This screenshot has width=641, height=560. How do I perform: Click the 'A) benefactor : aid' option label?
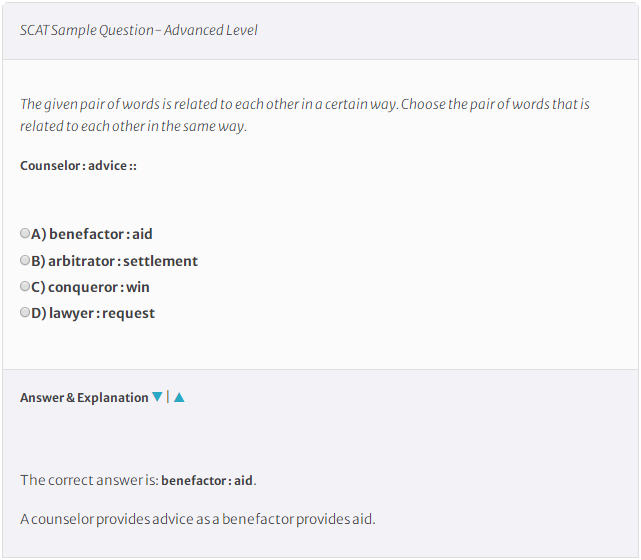(92, 234)
